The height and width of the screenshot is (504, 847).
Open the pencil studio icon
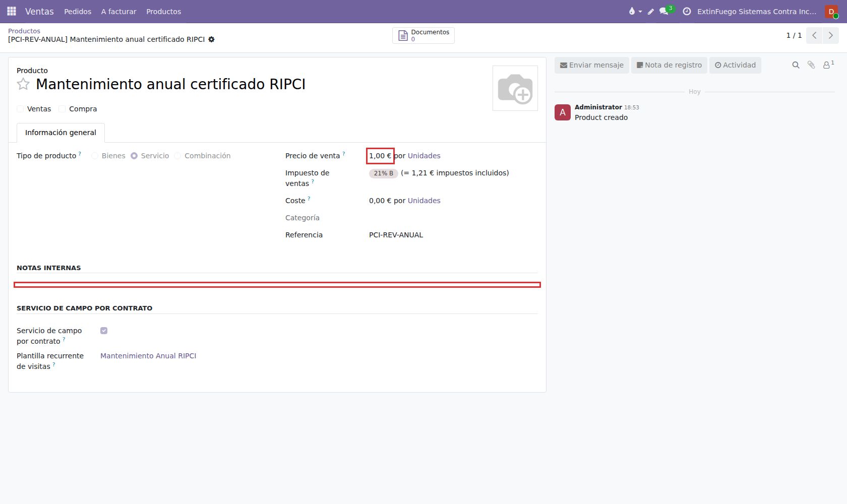[x=651, y=11]
